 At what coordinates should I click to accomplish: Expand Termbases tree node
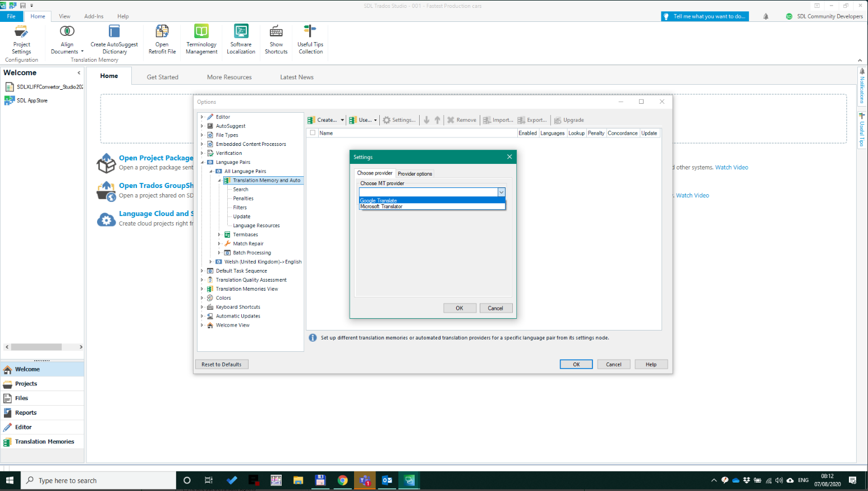[219, 235]
